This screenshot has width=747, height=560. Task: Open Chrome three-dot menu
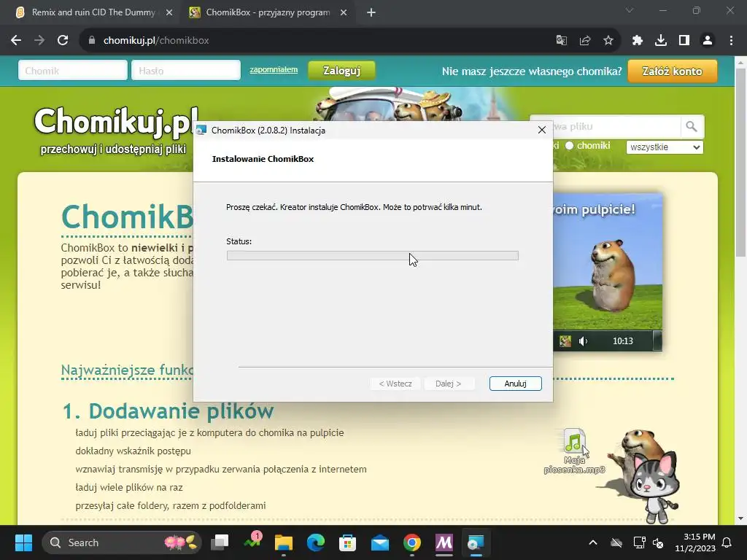pos(731,41)
